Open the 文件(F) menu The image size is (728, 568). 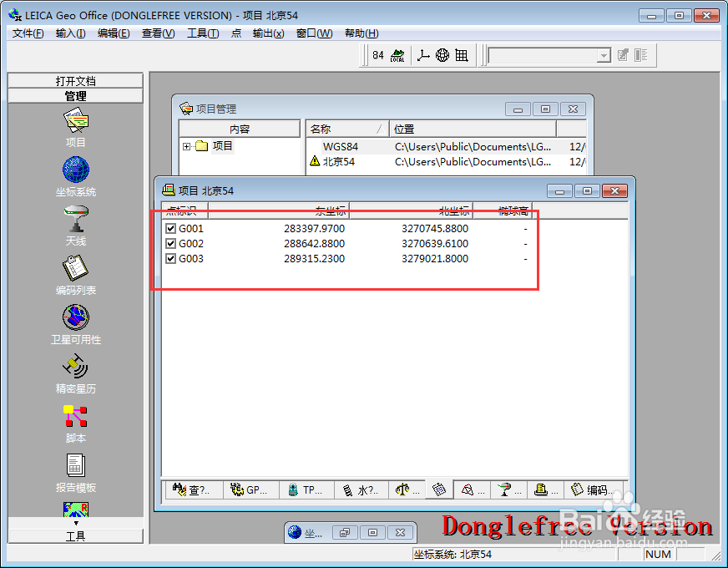28,33
